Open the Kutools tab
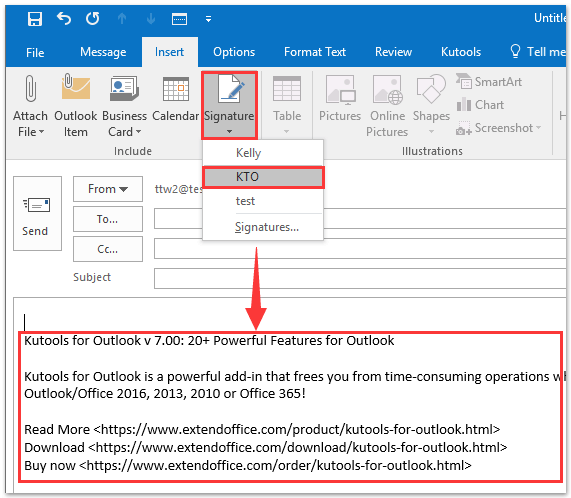Image resolution: width=571 pixels, height=498 pixels. [461, 52]
